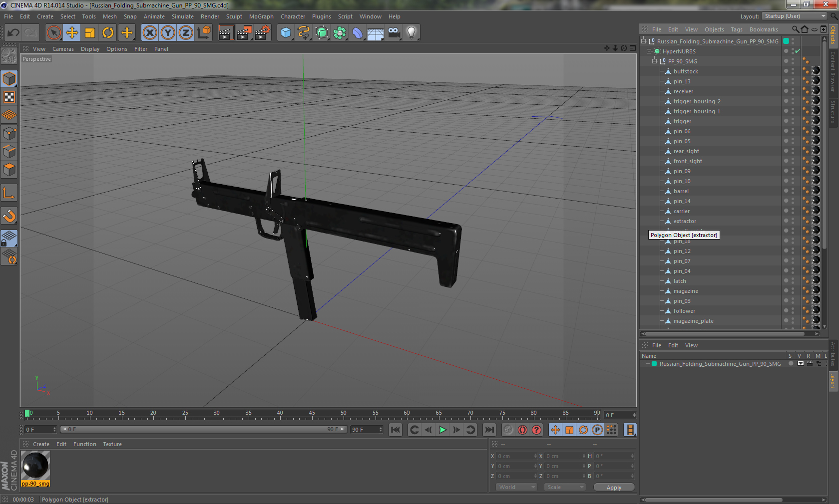The height and width of the screenshot is (504, 839).
Task: Open the deformer objects icon
Action: click(358, 33)
